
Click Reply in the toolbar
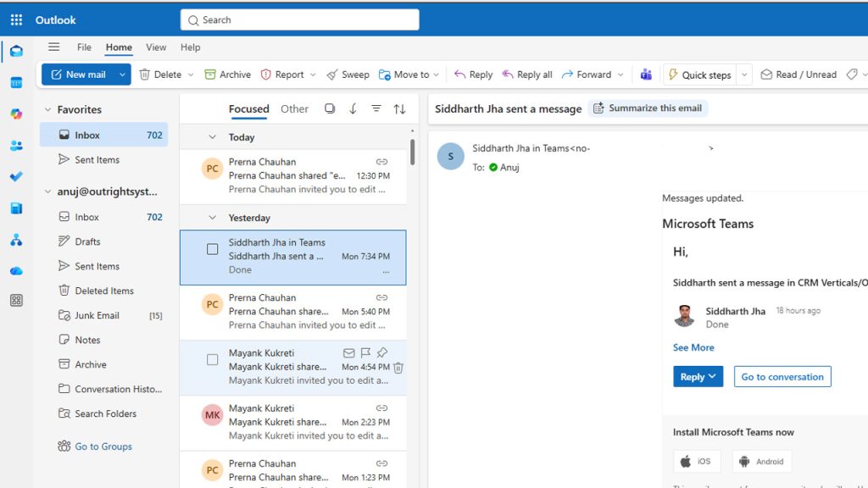click(473, 75)
